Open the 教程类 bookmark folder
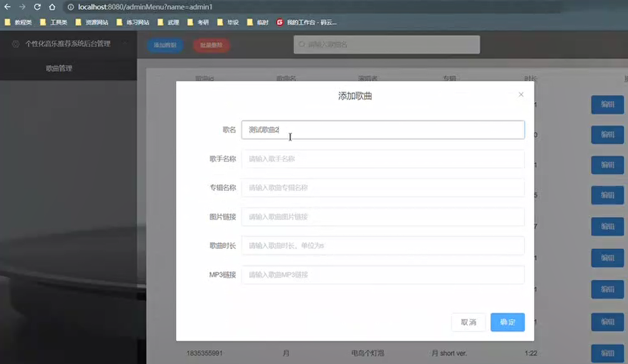The height and width of the screenshot is (364, 628). click(18, 22)
